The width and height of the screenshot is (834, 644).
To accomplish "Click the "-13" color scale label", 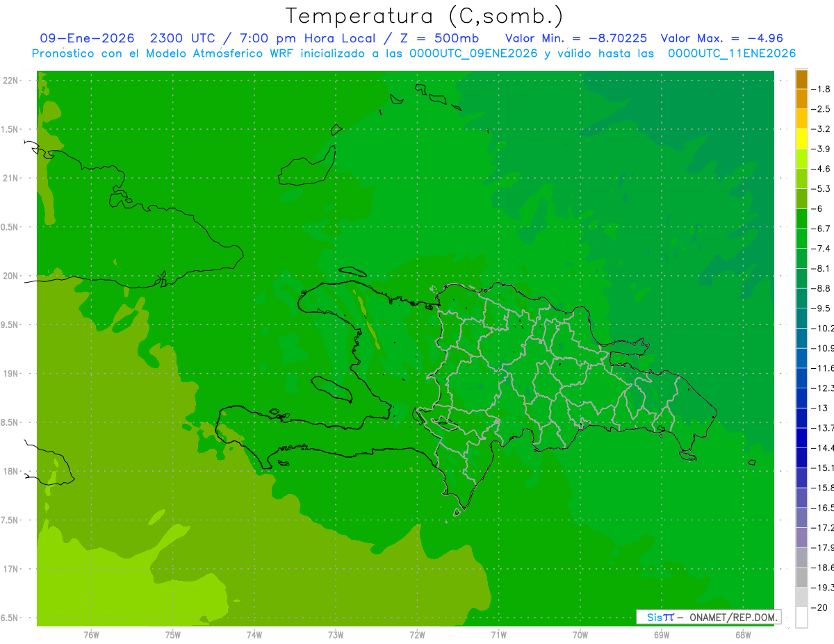I will click(x=819, y=408).
